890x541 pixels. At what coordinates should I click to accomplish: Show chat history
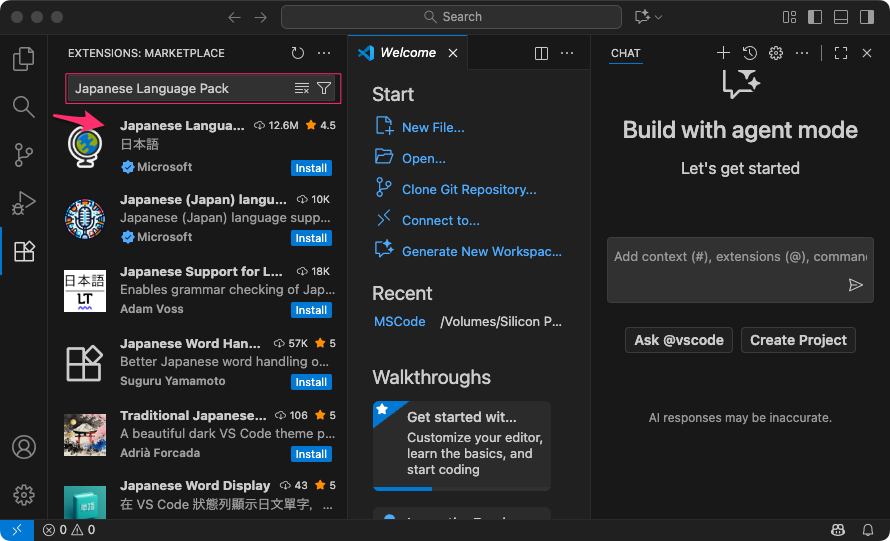click(x=749, y=53)
